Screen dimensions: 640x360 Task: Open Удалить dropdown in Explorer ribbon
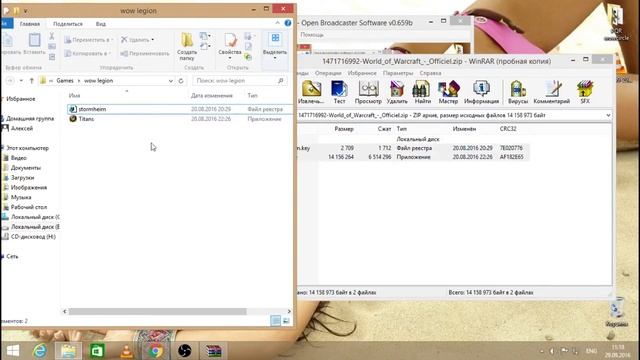(x=138, y=40)
